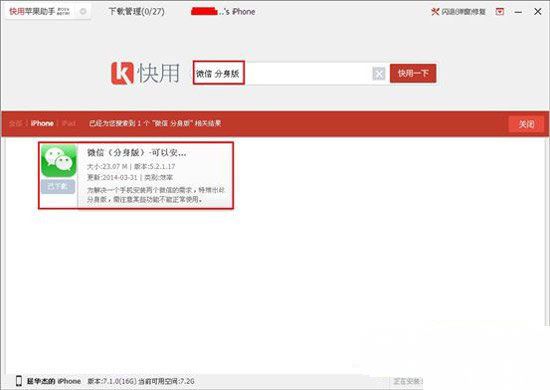Open the 微信（分身版）-可以安... result title
The height and width of the screenshot is (390, 550).
[137, 153]
